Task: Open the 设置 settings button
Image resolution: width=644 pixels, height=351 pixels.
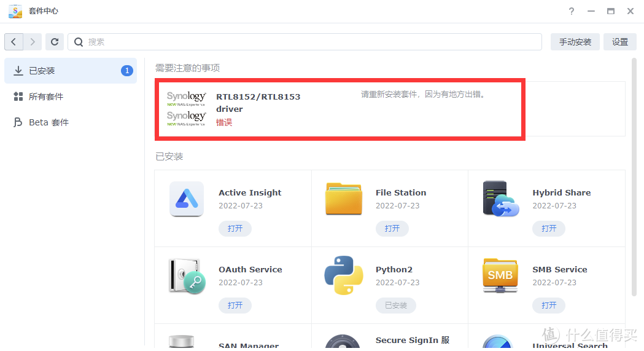Action: 620,42
